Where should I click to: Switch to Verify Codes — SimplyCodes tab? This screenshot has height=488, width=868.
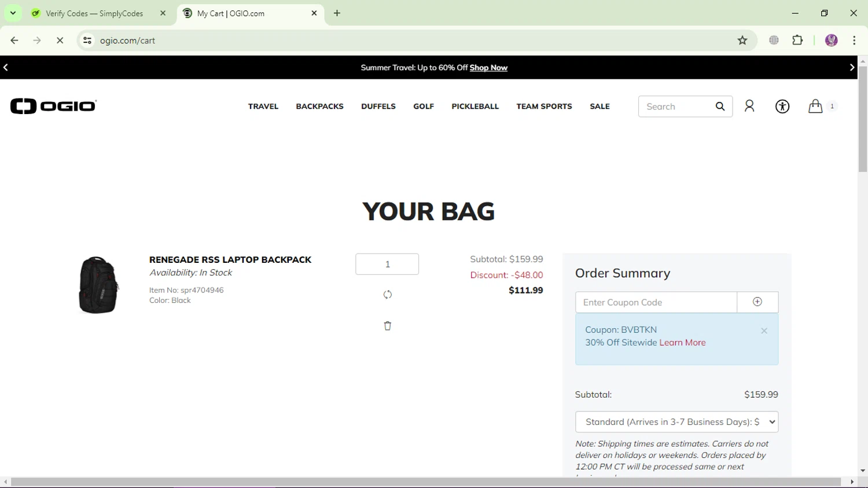coord(95,13)
